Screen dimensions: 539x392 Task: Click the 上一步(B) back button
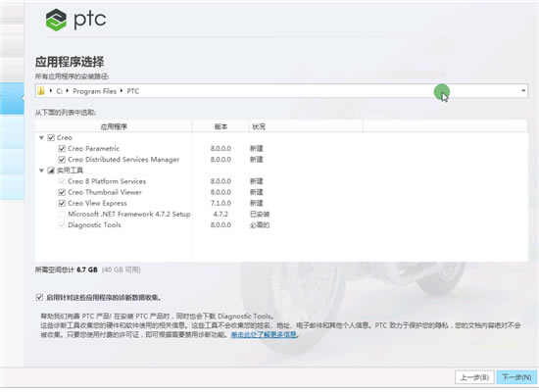(474, 377)
